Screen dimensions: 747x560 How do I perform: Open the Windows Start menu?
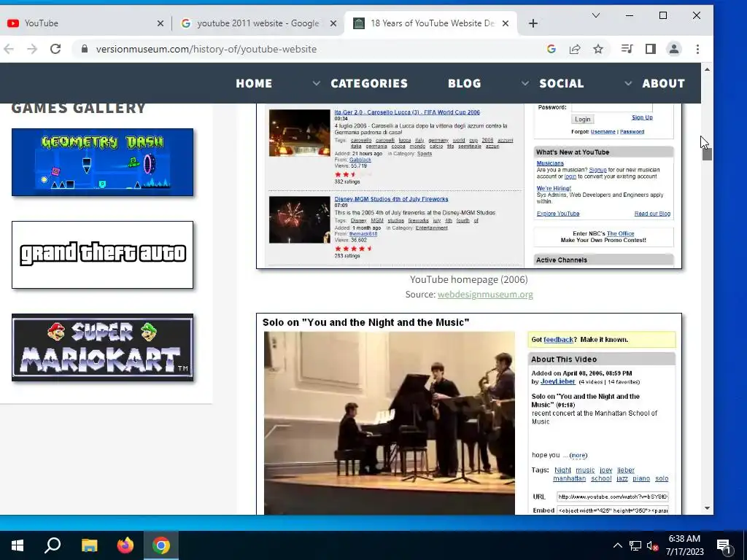pyautogui.click(x=18, y=545)
